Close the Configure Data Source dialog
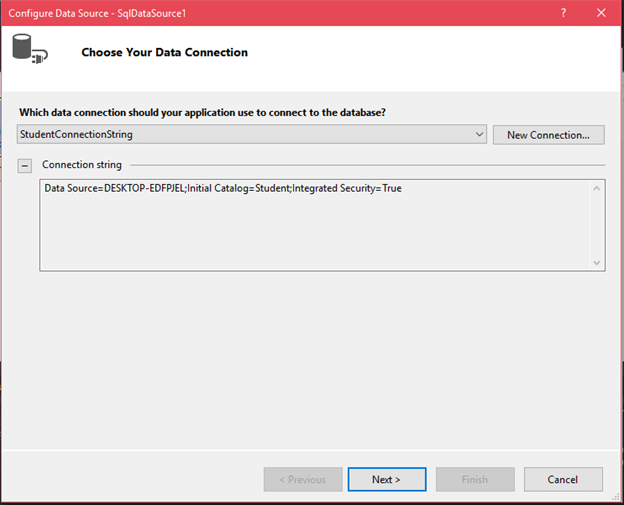 coord(603,13)
